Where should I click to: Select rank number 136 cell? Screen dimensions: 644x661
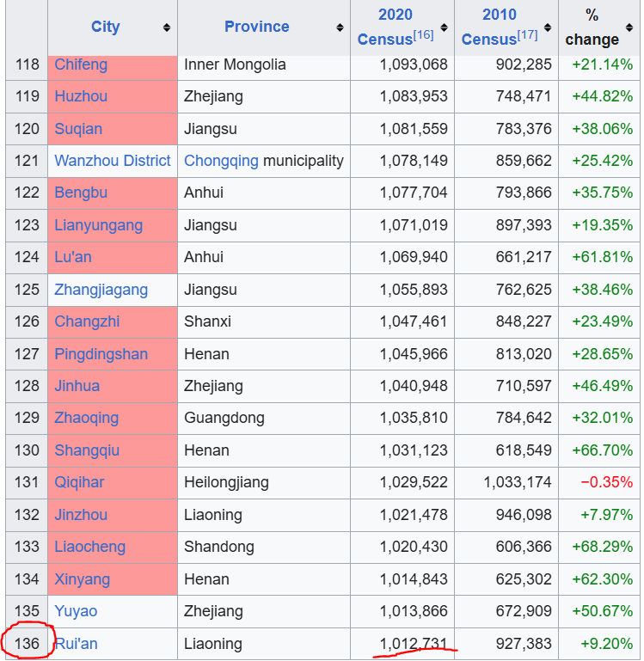(27, 644)
